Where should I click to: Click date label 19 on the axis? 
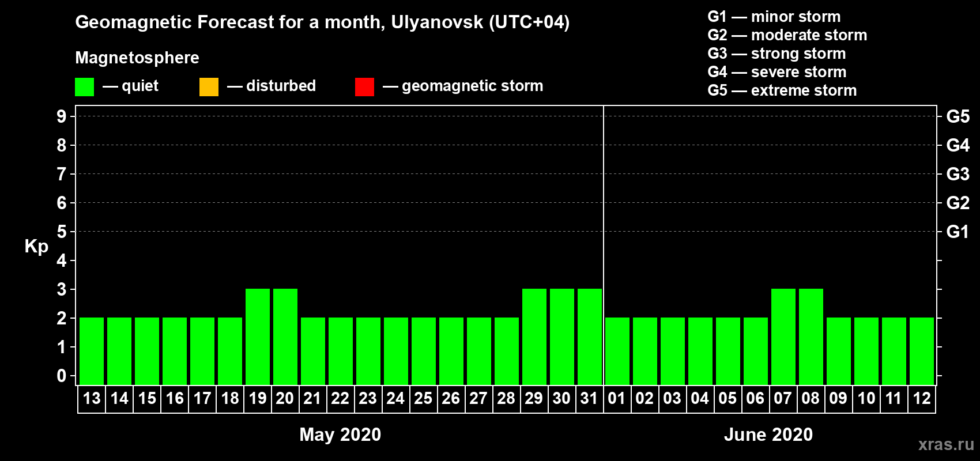(258, 399)
